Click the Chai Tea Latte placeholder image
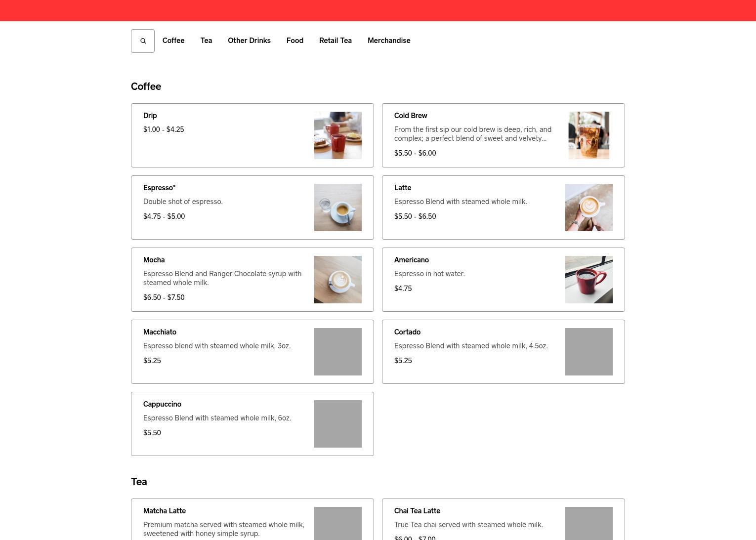This screenshot has height=540, width=756. pyautogui.click(x=589, y=524)
